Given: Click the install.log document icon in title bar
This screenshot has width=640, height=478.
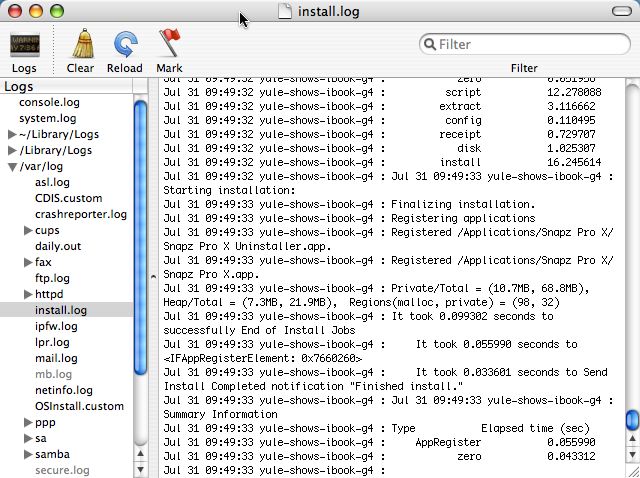Looking at the screenshot, I should (x=285, y=11).
